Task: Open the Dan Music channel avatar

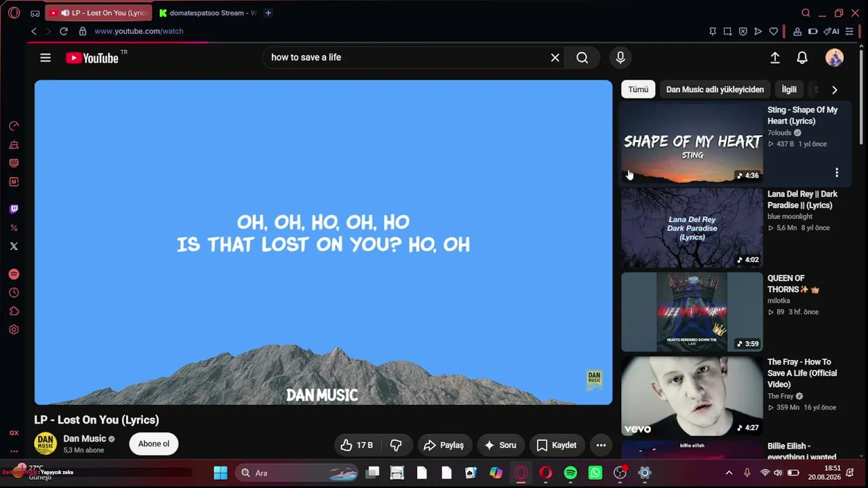Action: [45, 444]
